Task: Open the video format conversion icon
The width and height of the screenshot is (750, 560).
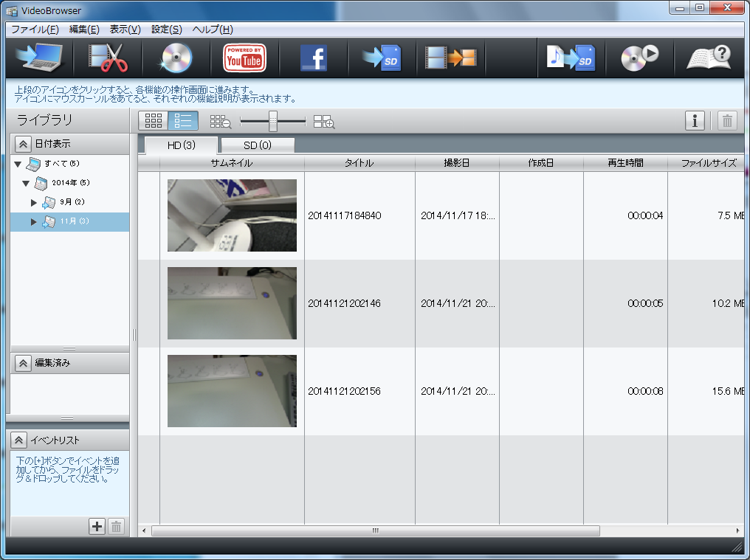Action: point(450,58)
